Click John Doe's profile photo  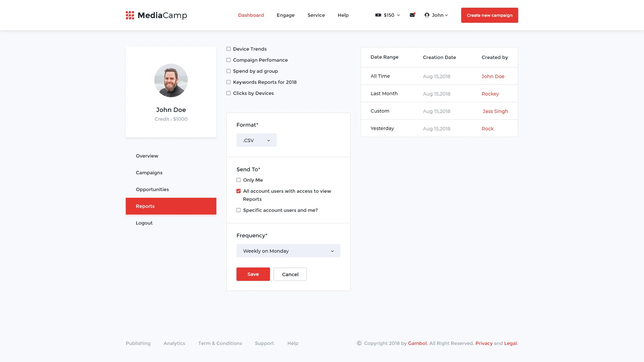click(171, 80)
